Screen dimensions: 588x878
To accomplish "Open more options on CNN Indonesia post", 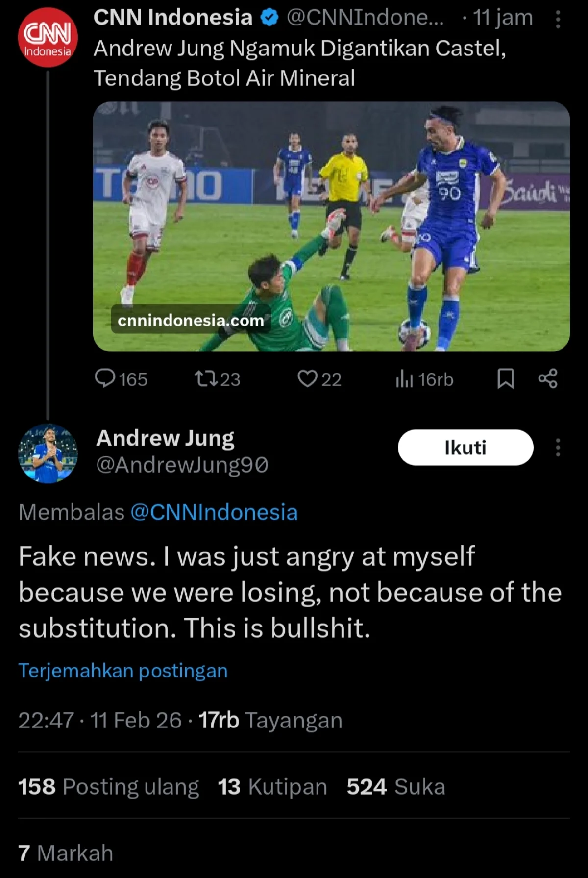I will (x=558, y=19).
